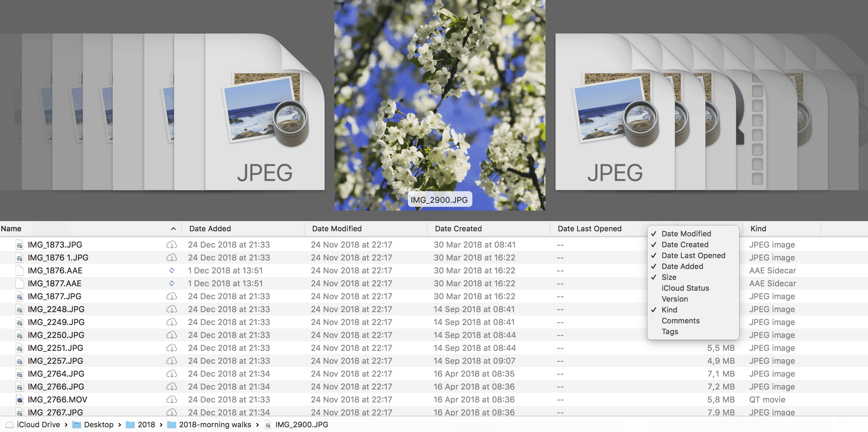This screenshot has width=868, height=432.
Task: Click syncing status icon for IMG_1876.AAE
Action: 172,270
